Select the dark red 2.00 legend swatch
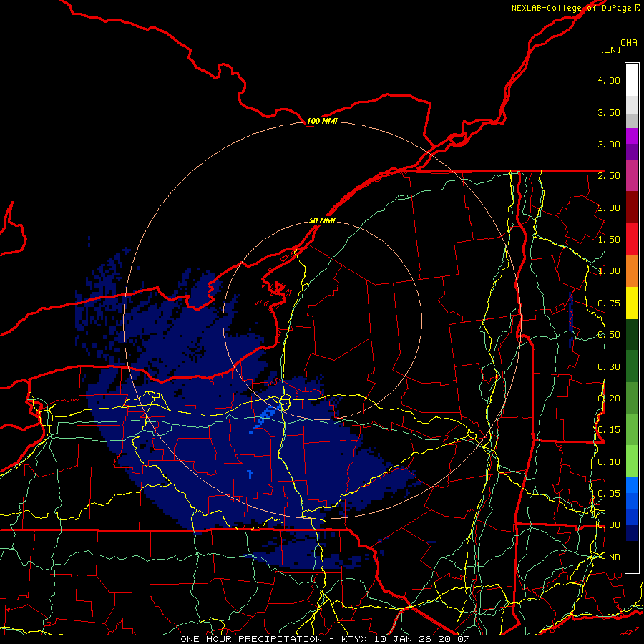The height and width of the screenshot is (644, 644). pyautogui.click(x=632, y=207)
